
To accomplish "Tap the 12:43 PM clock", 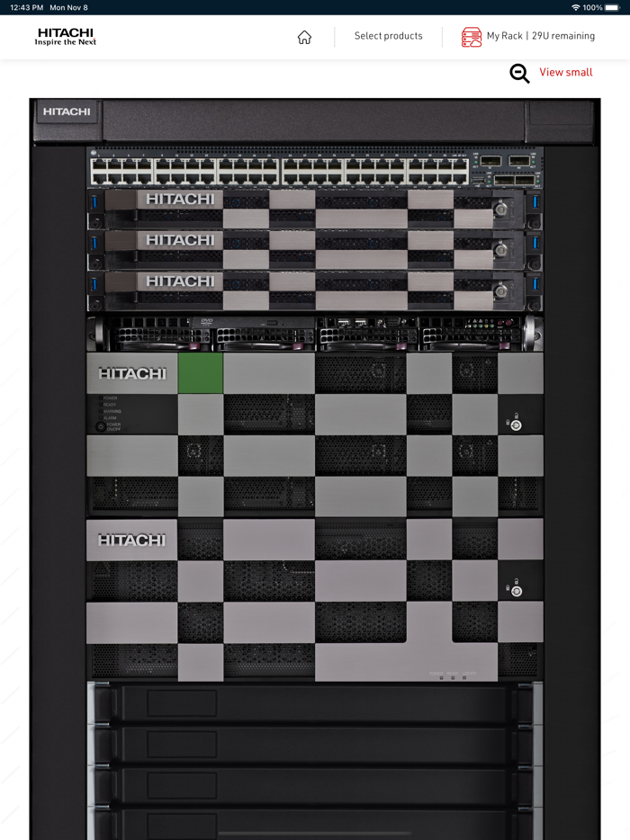I will click(x=27, y=7).
